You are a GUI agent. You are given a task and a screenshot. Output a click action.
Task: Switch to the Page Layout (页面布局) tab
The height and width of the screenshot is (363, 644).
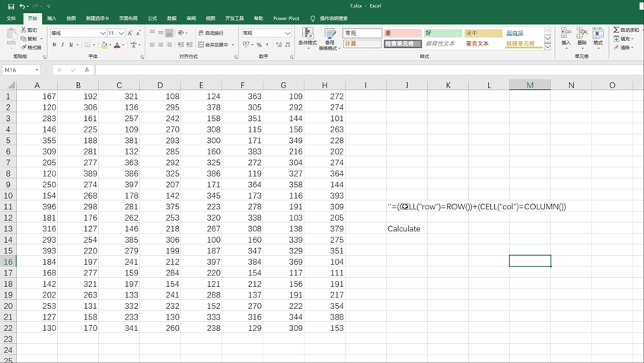pyautogui.click(x=128, y=18)
